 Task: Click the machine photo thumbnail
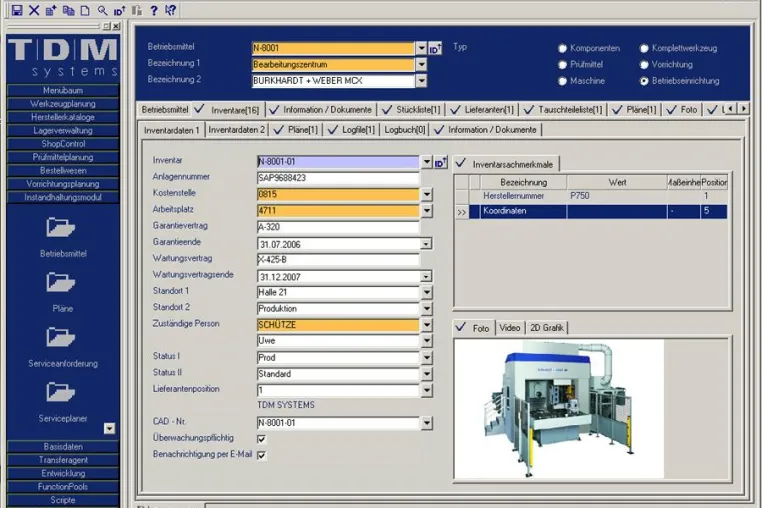click(x=560, y=409)
